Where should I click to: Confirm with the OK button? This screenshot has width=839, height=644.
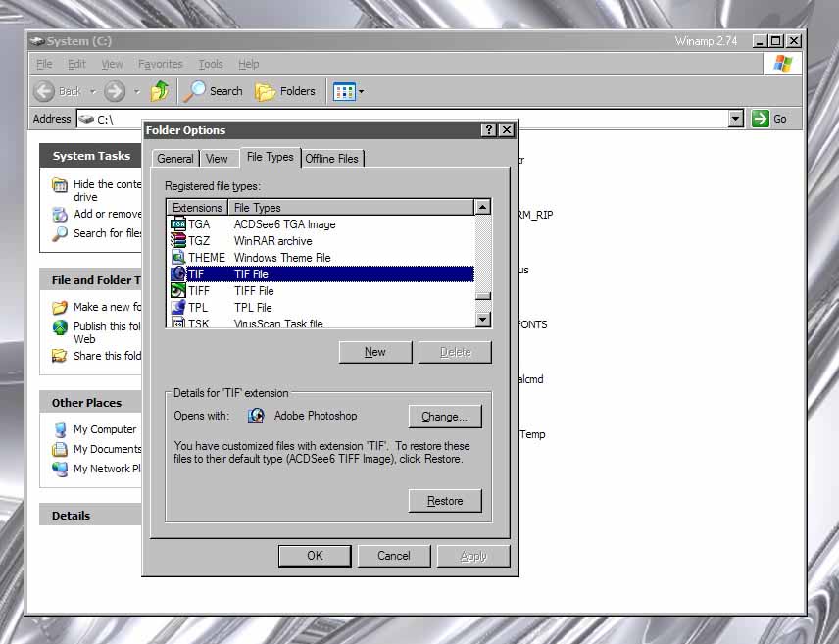point(315,556)
